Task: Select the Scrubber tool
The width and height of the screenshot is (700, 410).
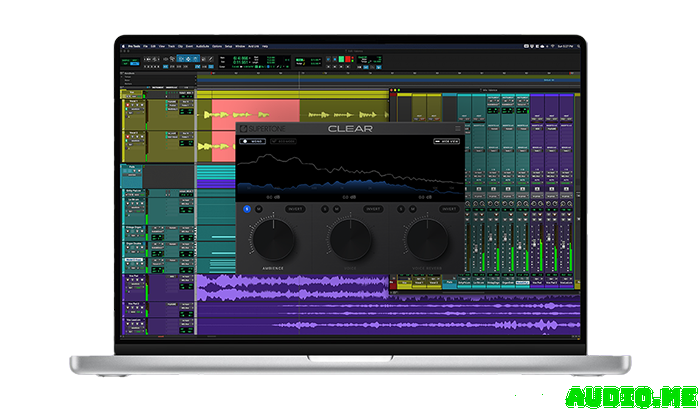Action: (x=203, y=59)
